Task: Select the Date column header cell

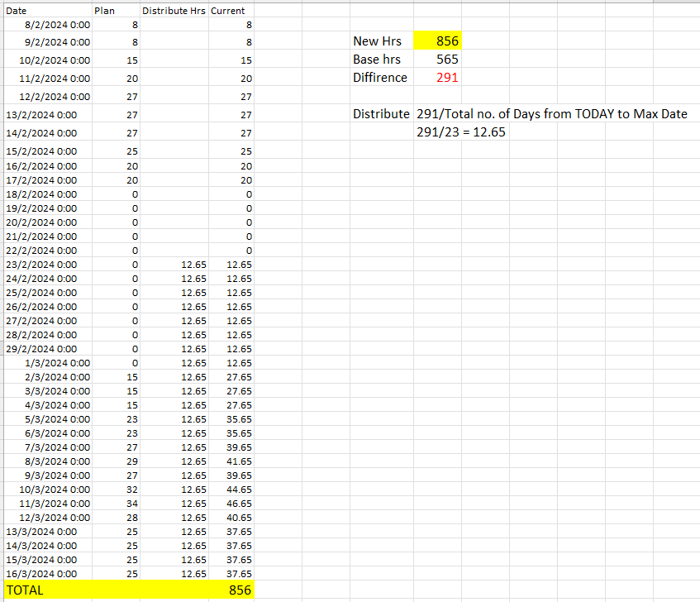Action: click(48, 11)
